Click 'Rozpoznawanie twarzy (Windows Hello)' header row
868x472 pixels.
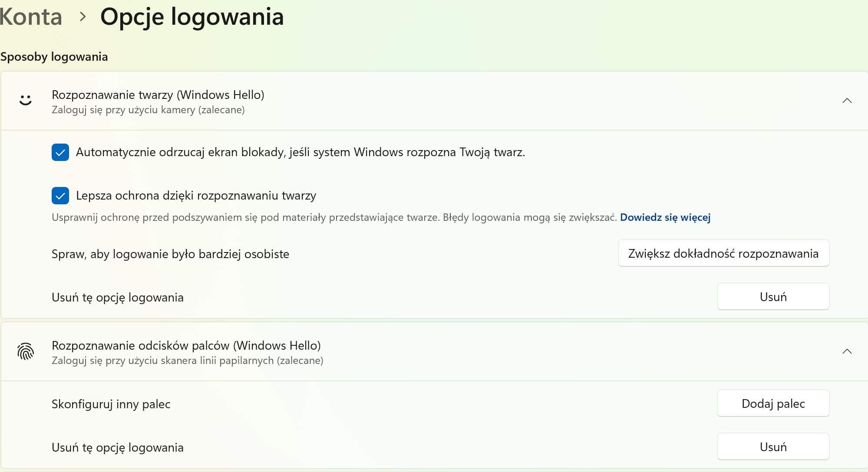(158, 95)
